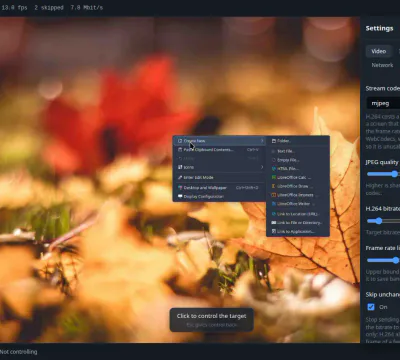This screenshot has width=400, height=360.
Task: Choose Link to Location (URL) entry
Action: 298,214
